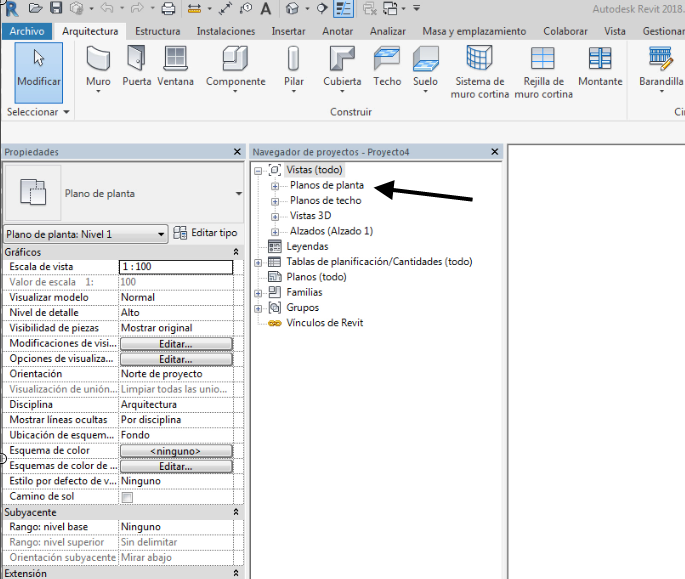Image resolution: width=685 pixels, height=579 pixels.
Task: Expand Tablas de planificación/Cantidades node
Action: click(x=258, y=263)
